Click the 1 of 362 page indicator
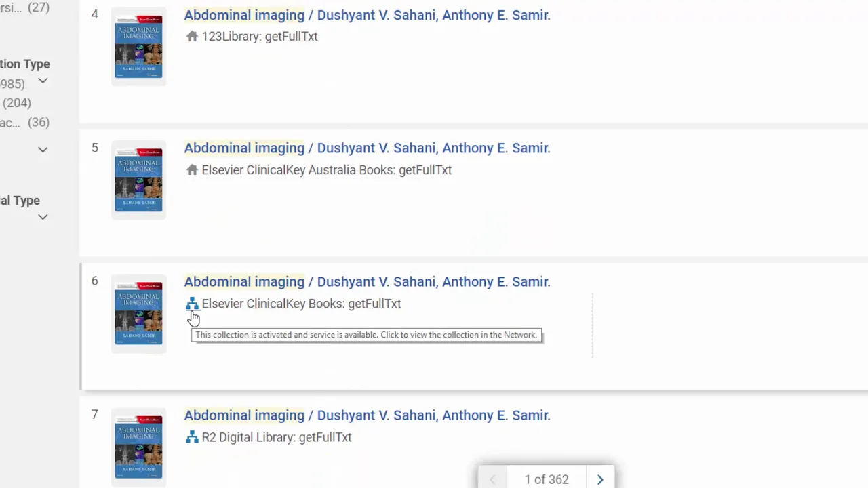This screenshot has height=488, width=868. tap(547, 480)
